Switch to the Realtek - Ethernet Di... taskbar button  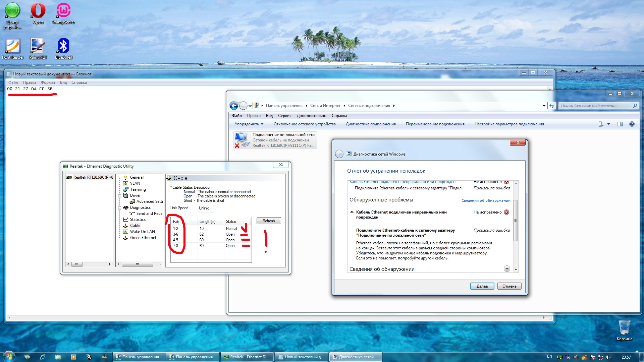247,357
